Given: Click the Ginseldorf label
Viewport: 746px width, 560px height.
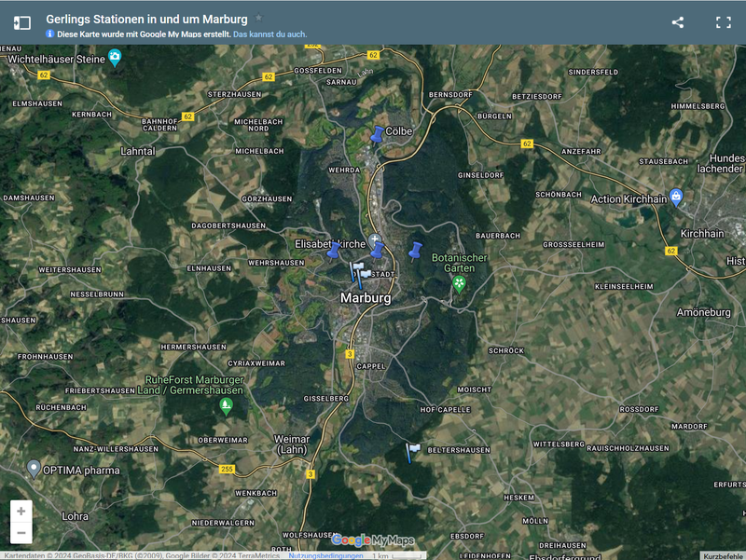Looking at the screenshot, I should (x=480, y=175).
